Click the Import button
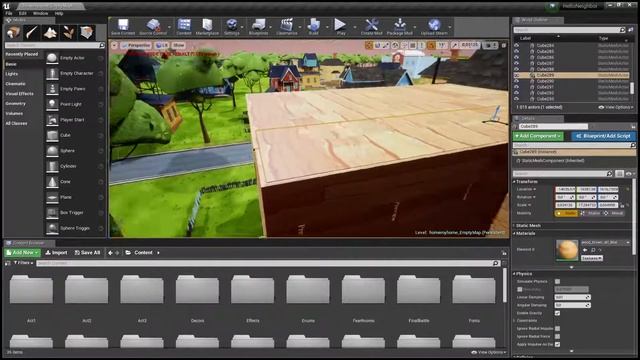Viewport: 640px width, 360px height. pyautogui.click(x=56, y=253)
